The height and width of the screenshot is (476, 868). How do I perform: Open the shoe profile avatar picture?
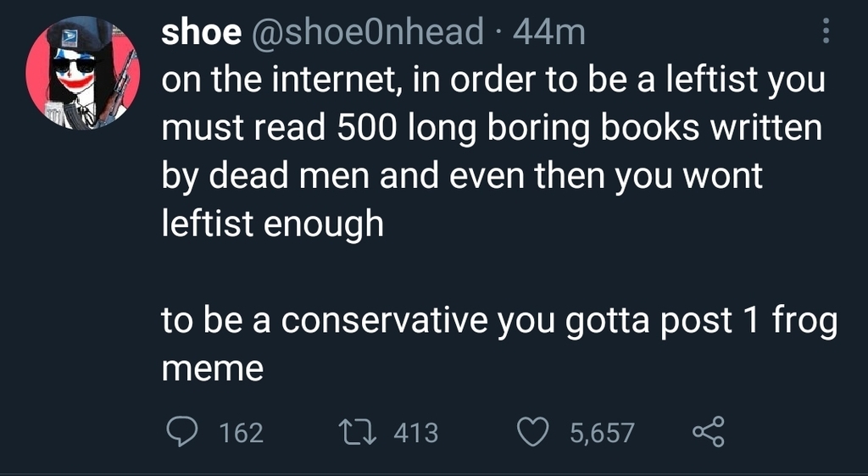(x=81, y=75)
